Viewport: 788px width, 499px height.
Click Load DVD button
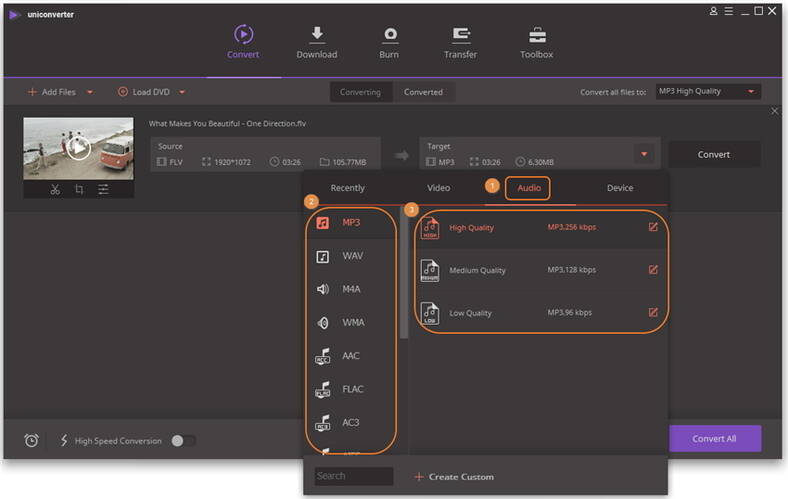click(144, 92)
